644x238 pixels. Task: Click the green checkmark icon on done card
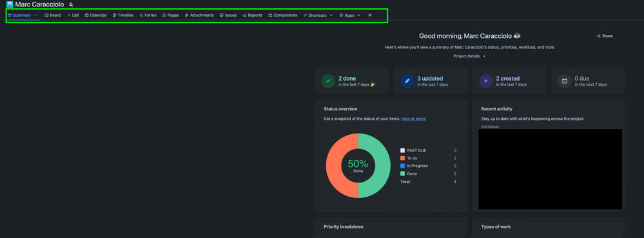click(328, 81)
